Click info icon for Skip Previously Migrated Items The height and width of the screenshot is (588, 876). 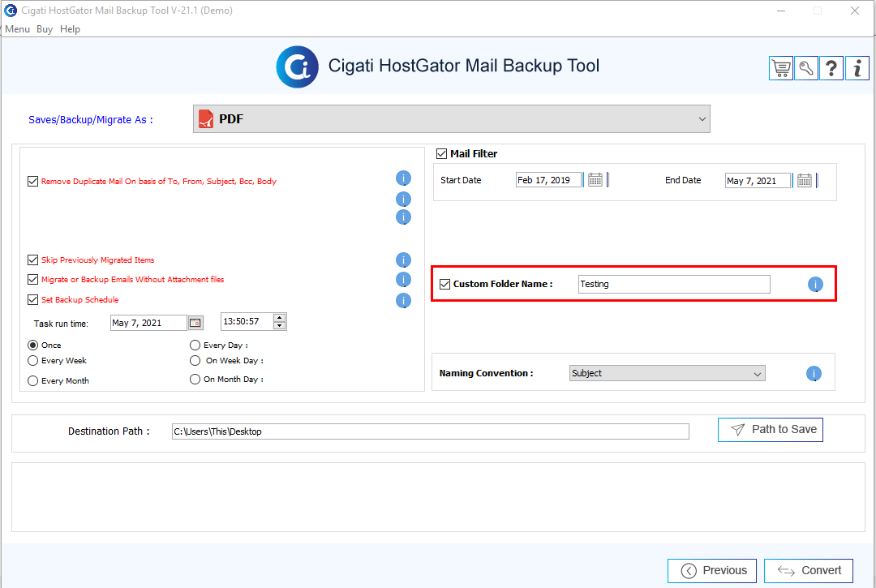point(403,260)
